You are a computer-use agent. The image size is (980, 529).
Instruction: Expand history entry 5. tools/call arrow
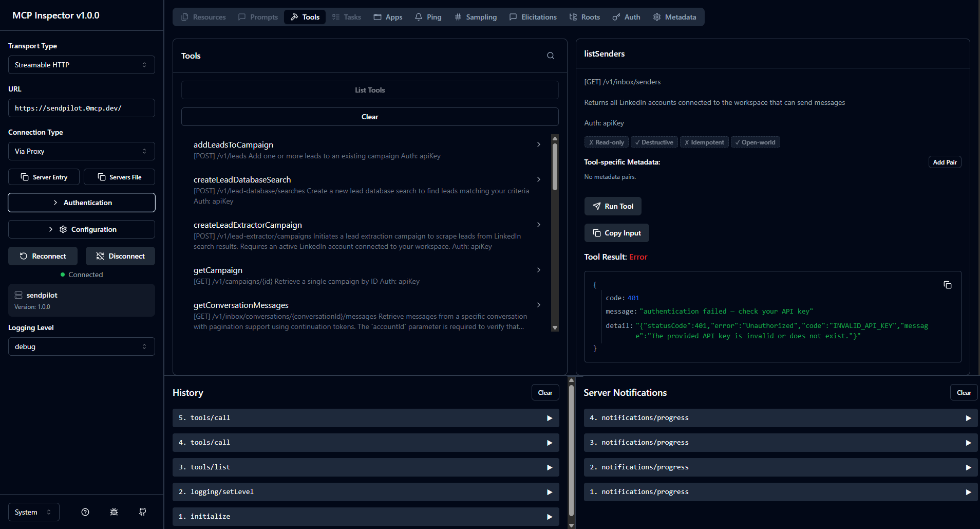tap(549, 418)
